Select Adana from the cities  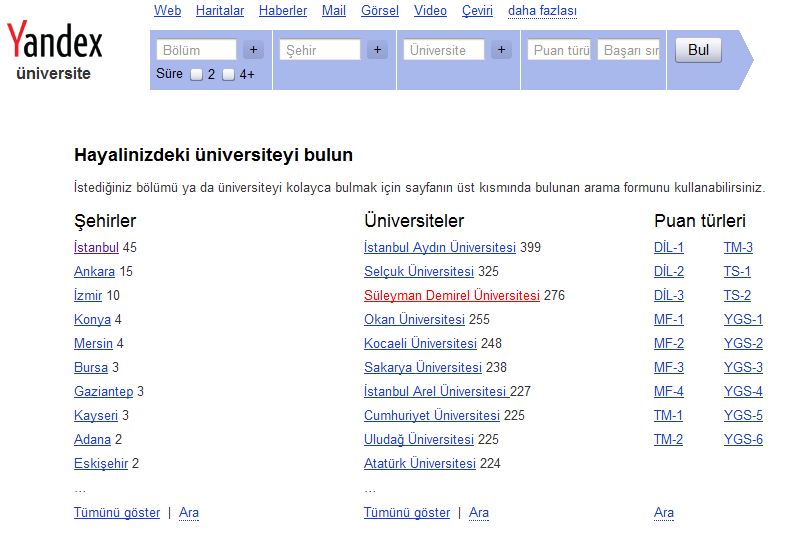[x=92, y=439]
